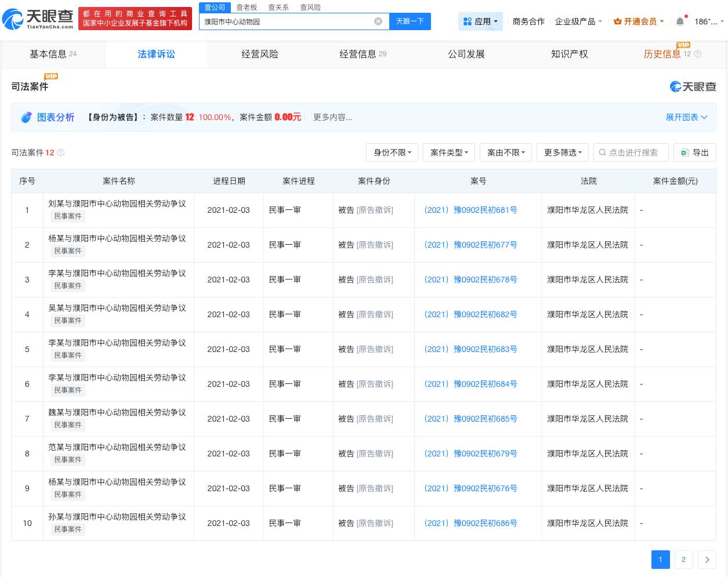Switch to the 法律诉讼 tab
The height and width of the screenshot is (577, 728).
point(156,54)
